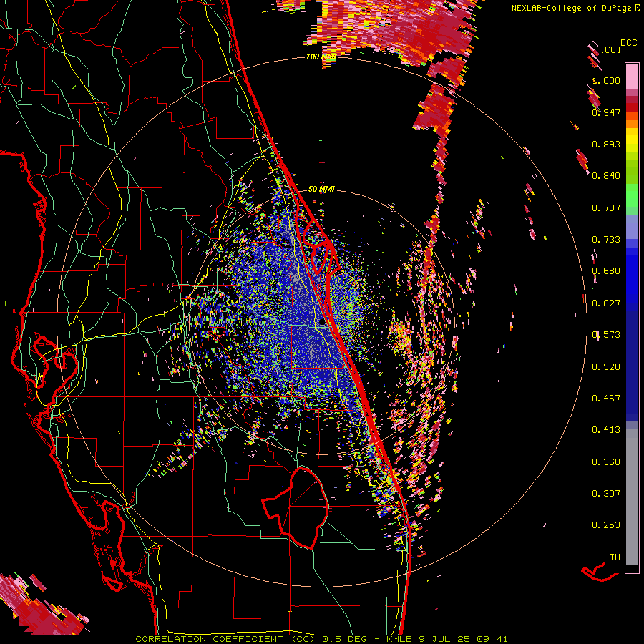Image resolution: width=644 pixels, height=644 pixels.
Task: Click the KMLB station identifier in footer
Action: pyautogui.click(x=399, y=639)
